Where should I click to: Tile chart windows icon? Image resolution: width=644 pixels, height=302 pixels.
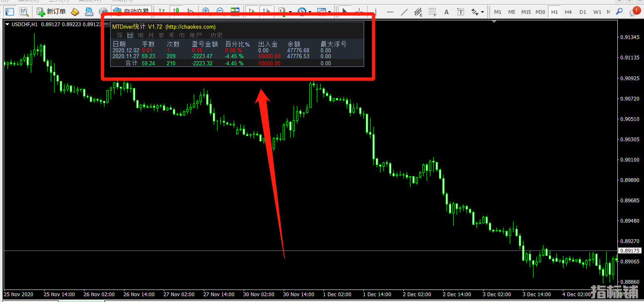click(235, 12)
